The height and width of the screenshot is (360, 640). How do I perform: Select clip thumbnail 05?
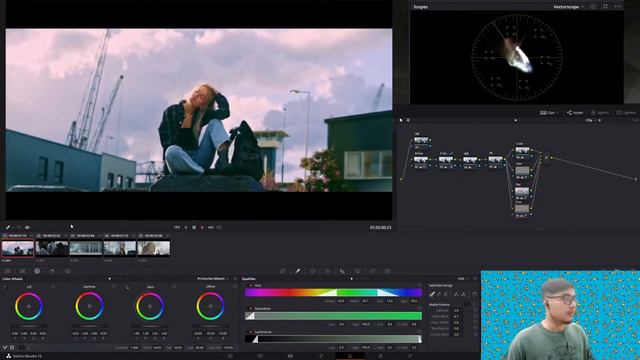[153, 248]
